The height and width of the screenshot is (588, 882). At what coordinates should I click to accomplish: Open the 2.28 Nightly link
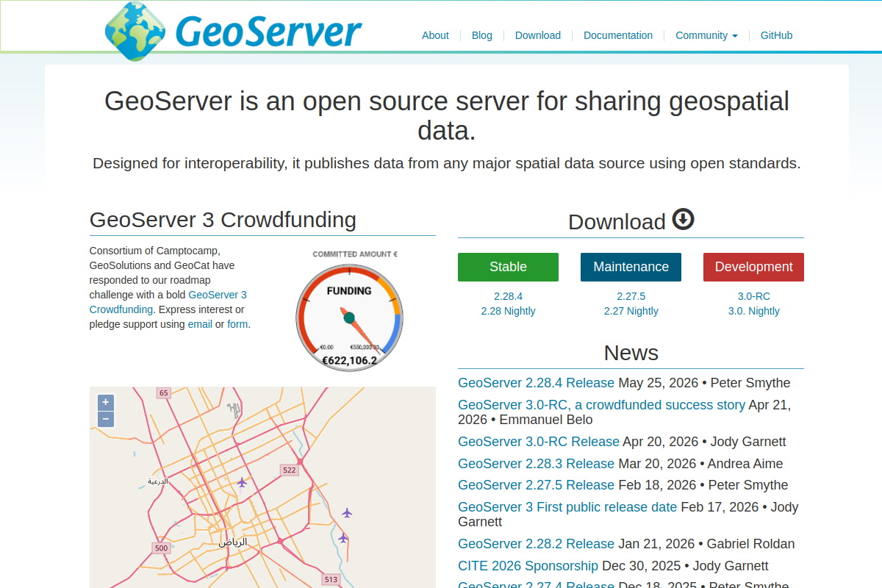508,311
